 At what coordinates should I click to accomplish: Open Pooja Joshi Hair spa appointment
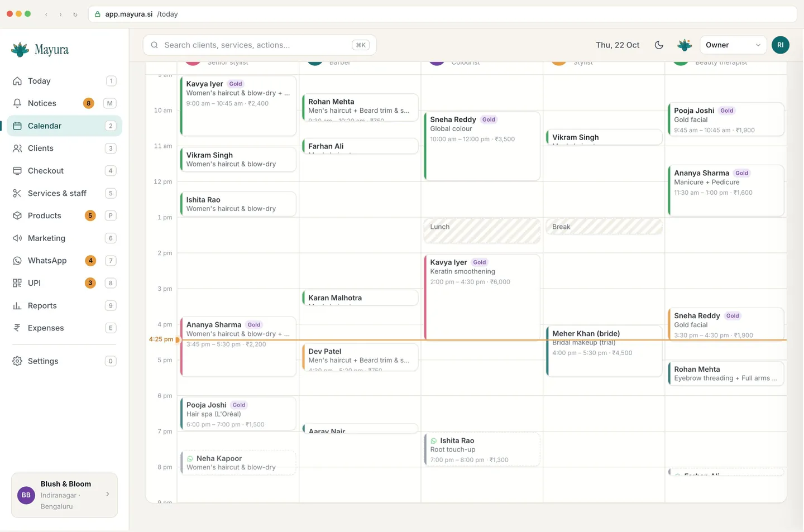238,414
